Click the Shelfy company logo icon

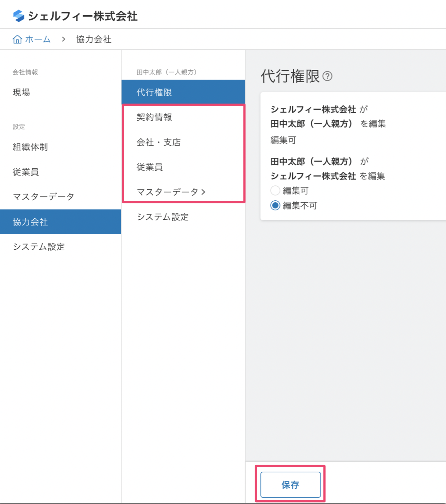coord(19,16)
